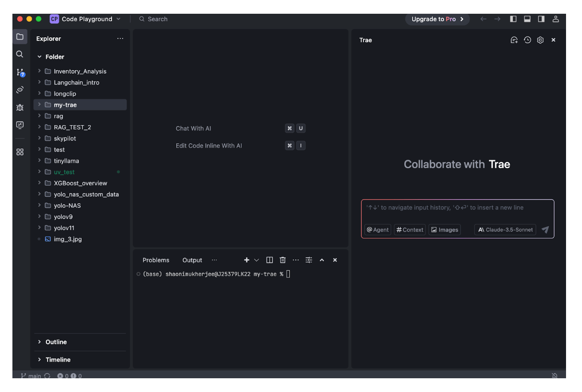Split the terminal pane
This screenshot has width=582, height=392.
269,260
